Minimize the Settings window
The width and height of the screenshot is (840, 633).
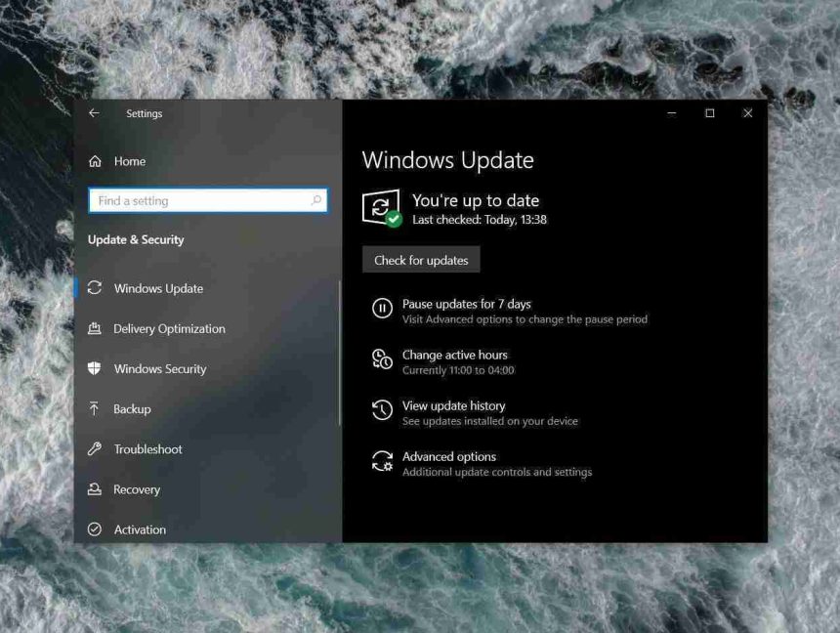point(671,113)
